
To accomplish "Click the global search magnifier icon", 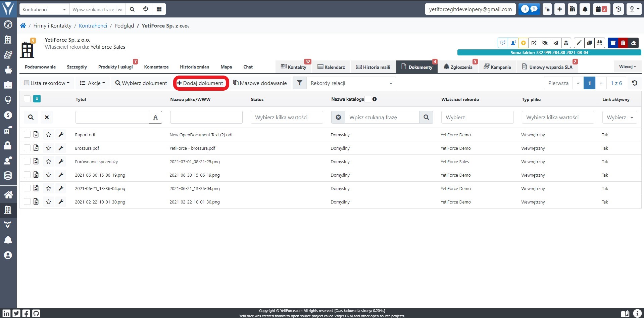I will click(132, 9).
